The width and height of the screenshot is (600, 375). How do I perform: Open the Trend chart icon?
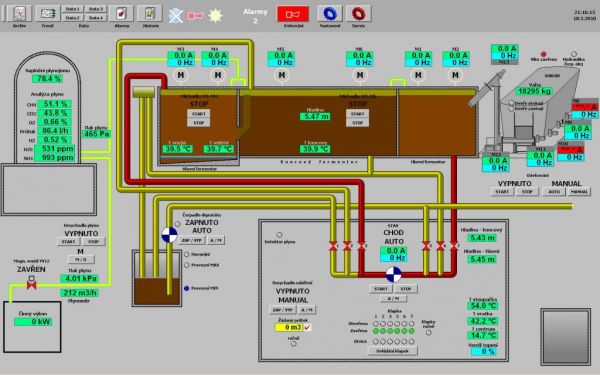47,14
